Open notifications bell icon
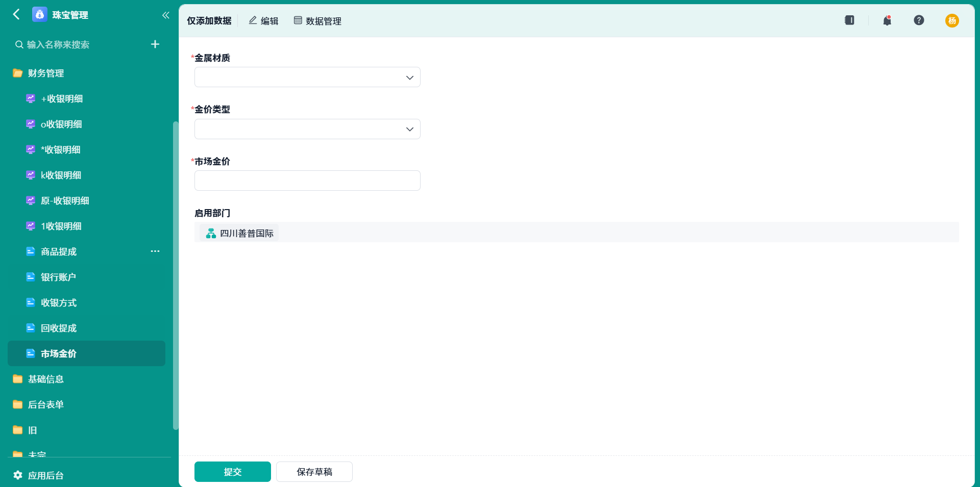Image resolution: width=980 pixels, height=487 pixels. click(x=887, y=20)
